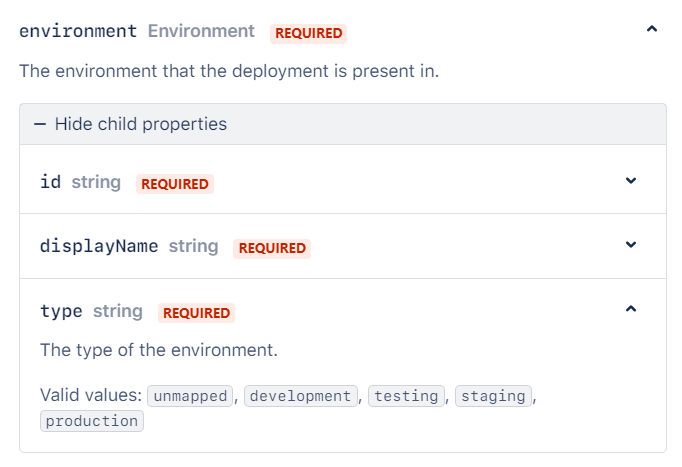Click the REQUIRED badge on displayName row
682x467 pixels.
pos(272,248)
